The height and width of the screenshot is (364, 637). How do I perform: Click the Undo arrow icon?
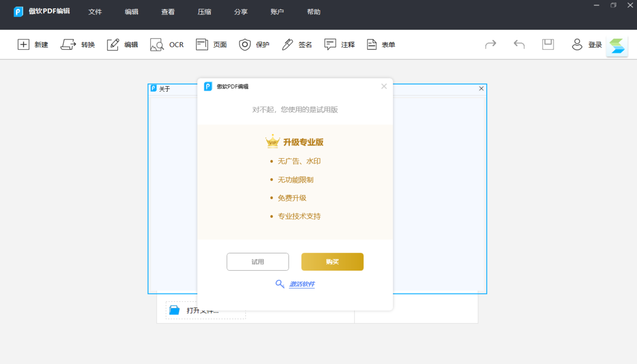click(519, 44)
